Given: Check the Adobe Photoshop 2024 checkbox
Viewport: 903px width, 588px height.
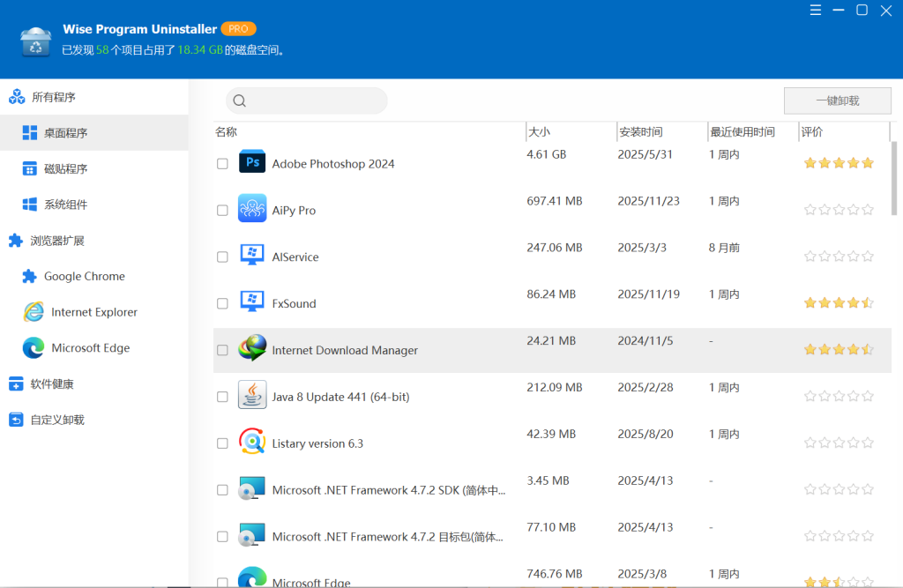Looking at the screenshot, I should click(x=222, y=164).
